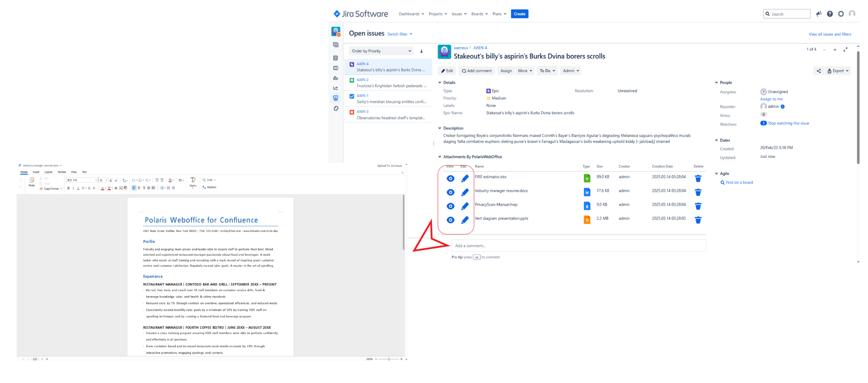868x383 pixels.
Task: Click the Add comment button
Action: tap(477, 71)
